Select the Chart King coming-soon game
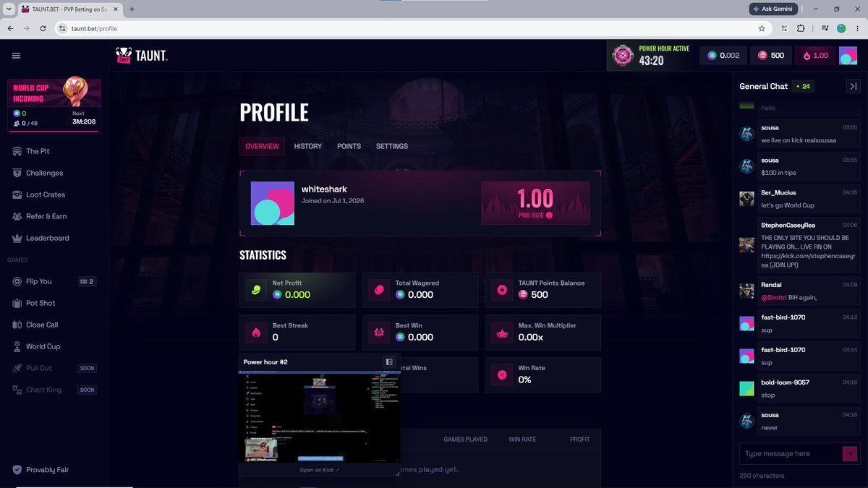868x488 pixels. pyautogui.click(x=43, y=390)
